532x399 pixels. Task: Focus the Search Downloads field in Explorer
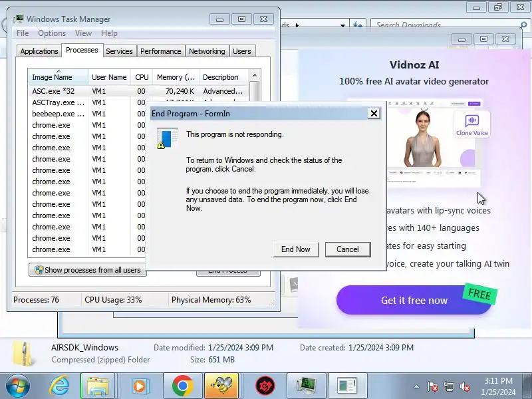tap(444, 25)
